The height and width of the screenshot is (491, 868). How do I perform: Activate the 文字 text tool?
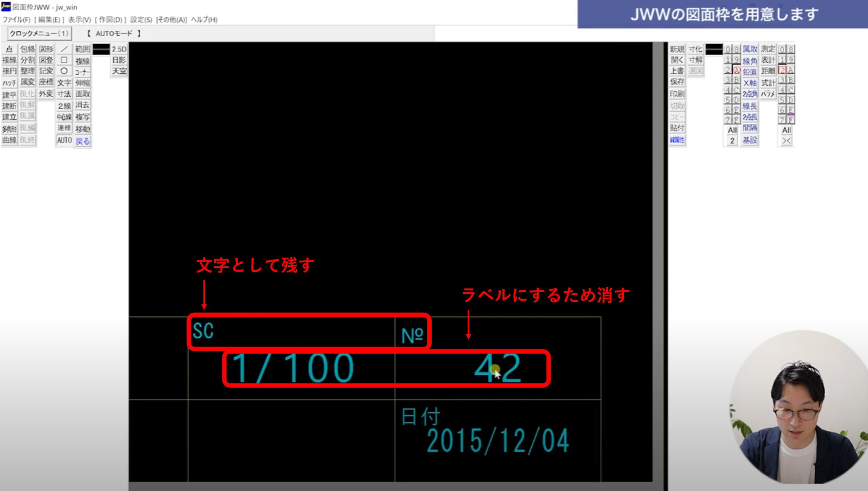pos(64,83)
